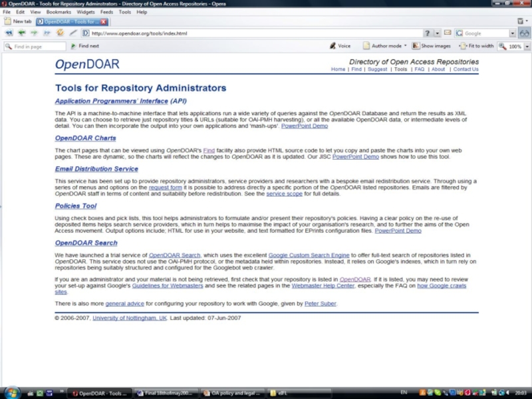Open the File menu

click(x=7, y=12)
